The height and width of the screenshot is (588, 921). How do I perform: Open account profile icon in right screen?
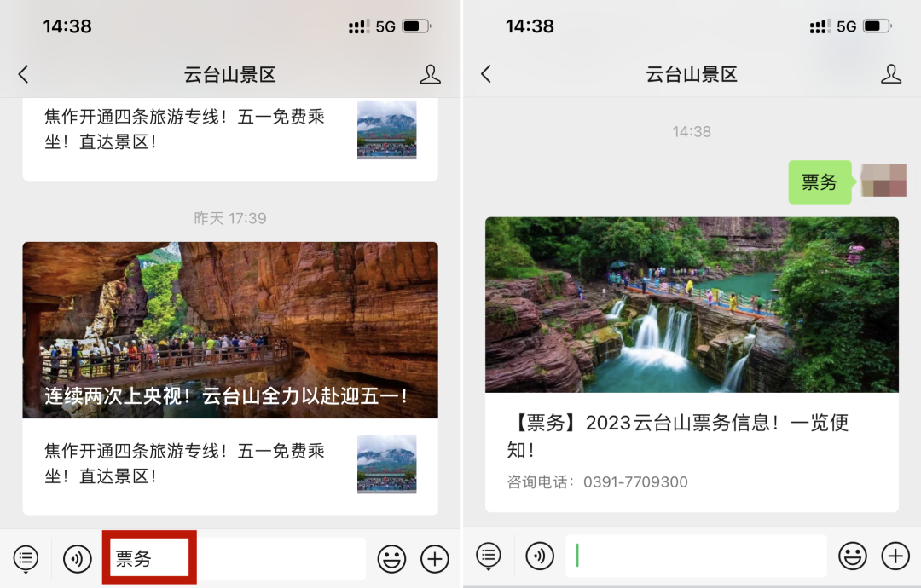[x=891, y=75]
